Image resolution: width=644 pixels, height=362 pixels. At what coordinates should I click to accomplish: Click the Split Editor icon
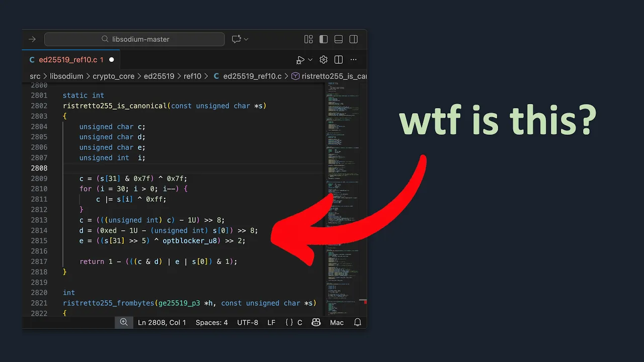click(x=339, y=60)
